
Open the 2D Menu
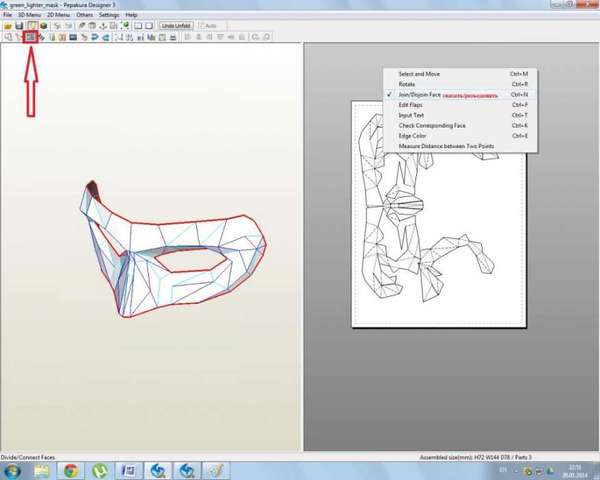(58, 15)
